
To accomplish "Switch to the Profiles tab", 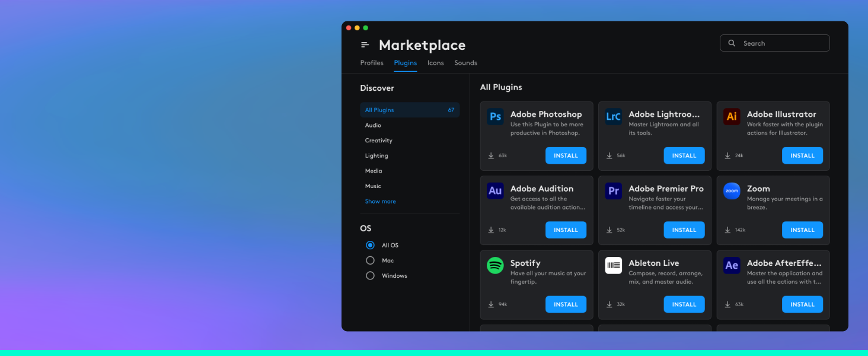I will click(372, 63).
